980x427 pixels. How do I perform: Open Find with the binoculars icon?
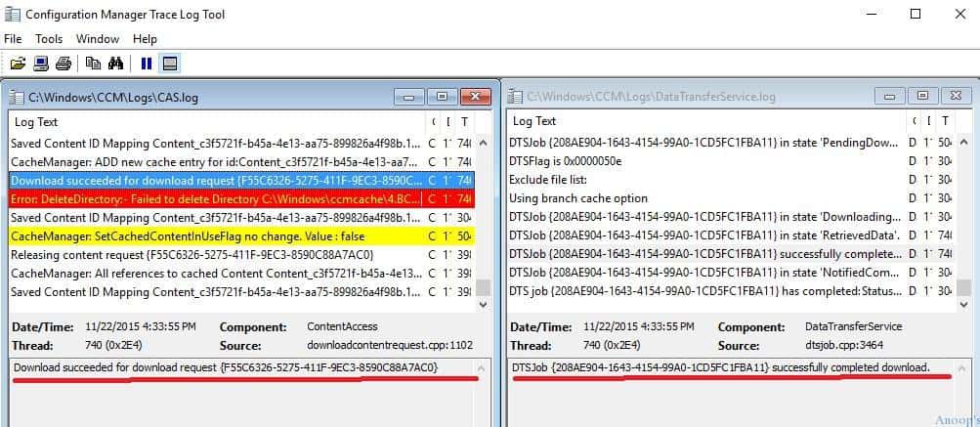(115, 64)
